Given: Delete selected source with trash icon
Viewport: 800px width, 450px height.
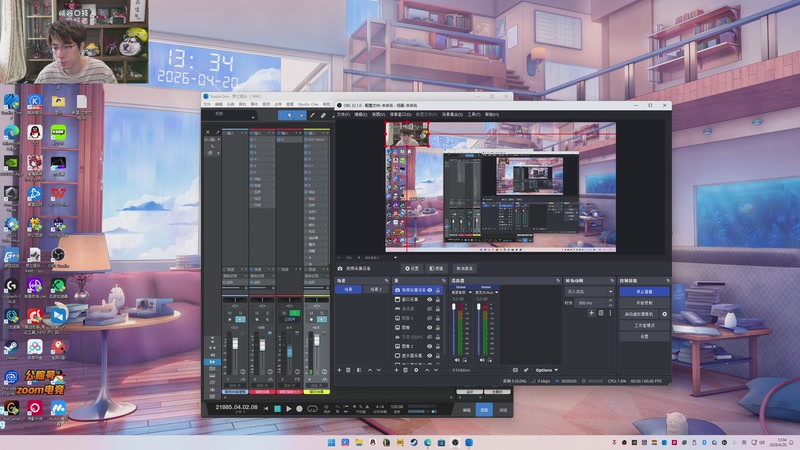Looking at the screenshot, I should (406, 370).
